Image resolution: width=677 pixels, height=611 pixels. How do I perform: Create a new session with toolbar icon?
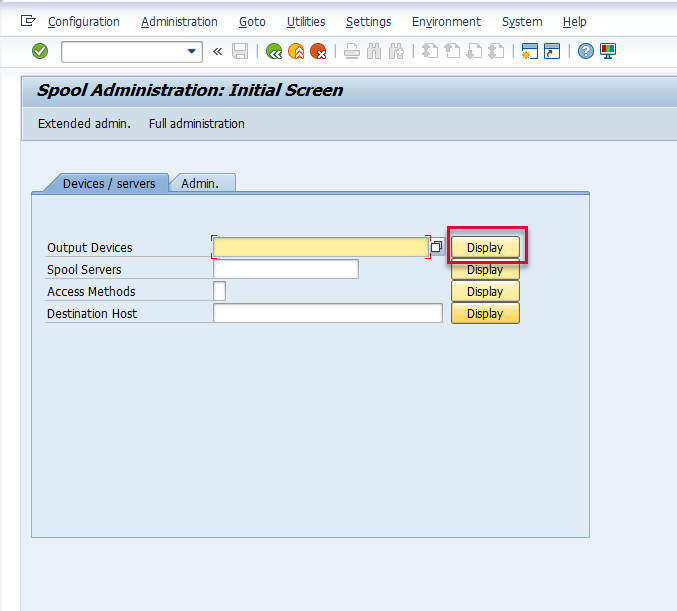click(x=530, y=51)
